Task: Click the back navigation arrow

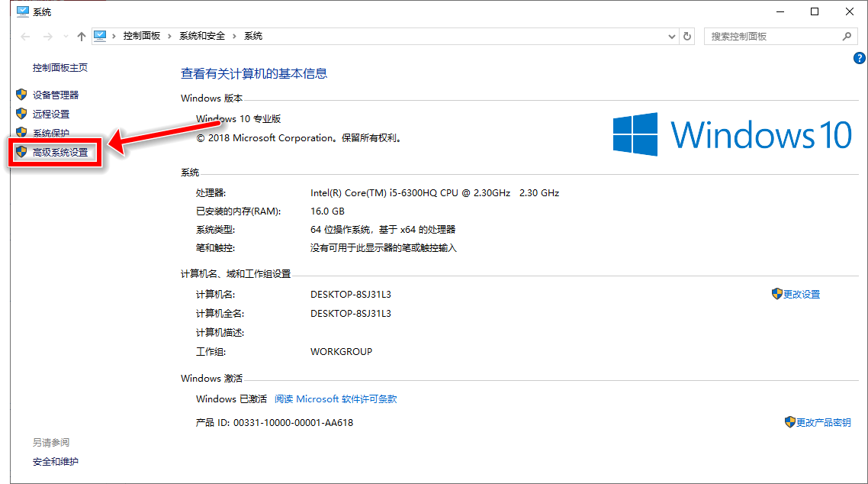Action: coord(25,37)
